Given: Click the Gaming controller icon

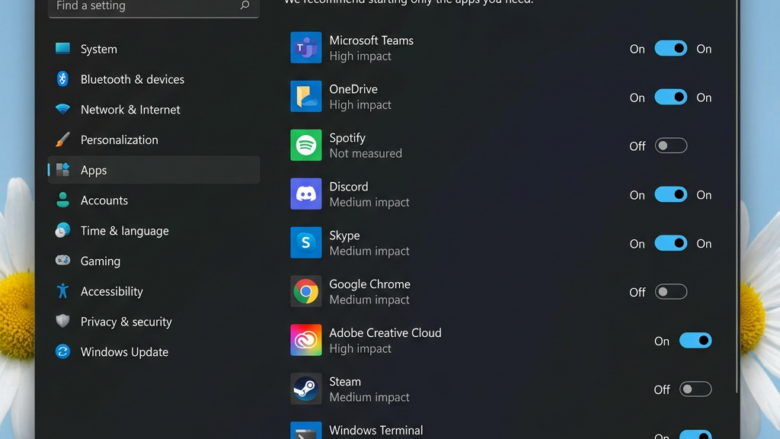Looking at the screenshot, I should [x=63, y=260].
